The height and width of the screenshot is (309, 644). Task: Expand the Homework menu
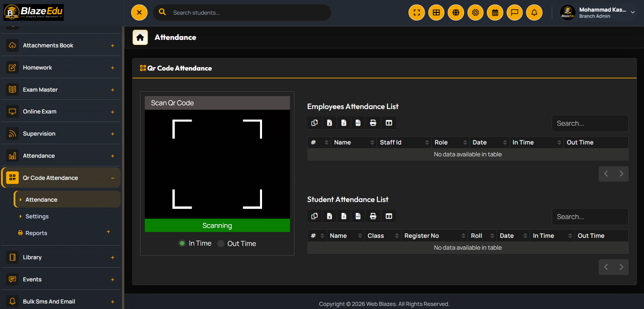(60, 68)
